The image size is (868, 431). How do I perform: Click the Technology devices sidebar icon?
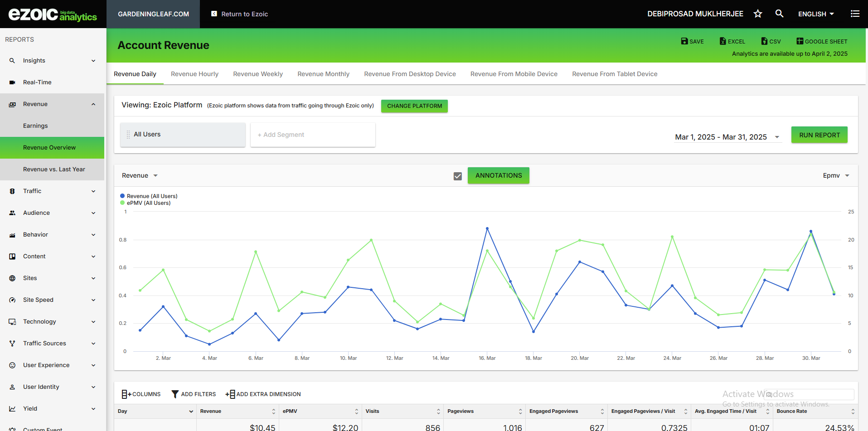coord(12,322)
